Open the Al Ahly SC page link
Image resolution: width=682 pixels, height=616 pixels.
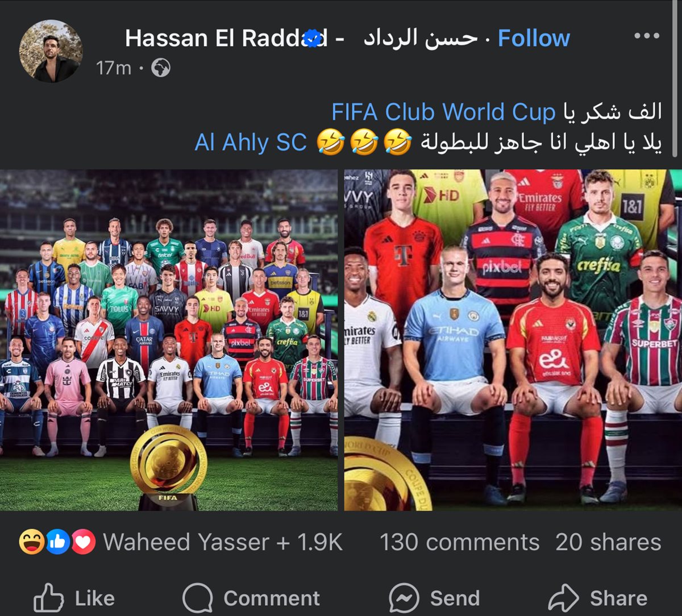[251, 143]
